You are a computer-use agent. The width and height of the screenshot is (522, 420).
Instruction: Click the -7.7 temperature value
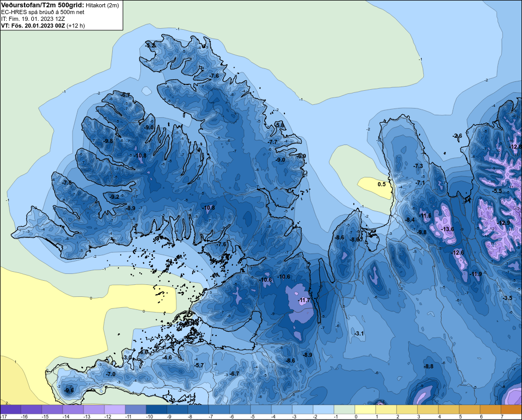pyautogui.click(x=272, y=142)
